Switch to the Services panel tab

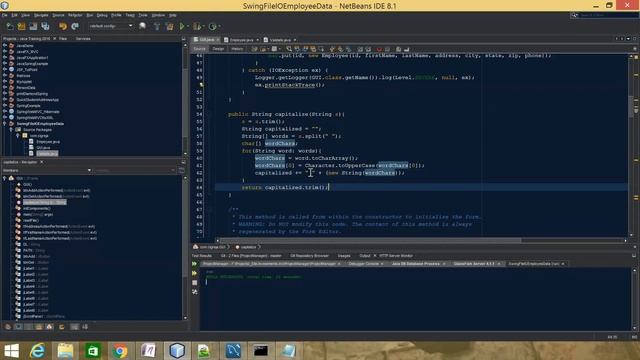coord(83,38)
